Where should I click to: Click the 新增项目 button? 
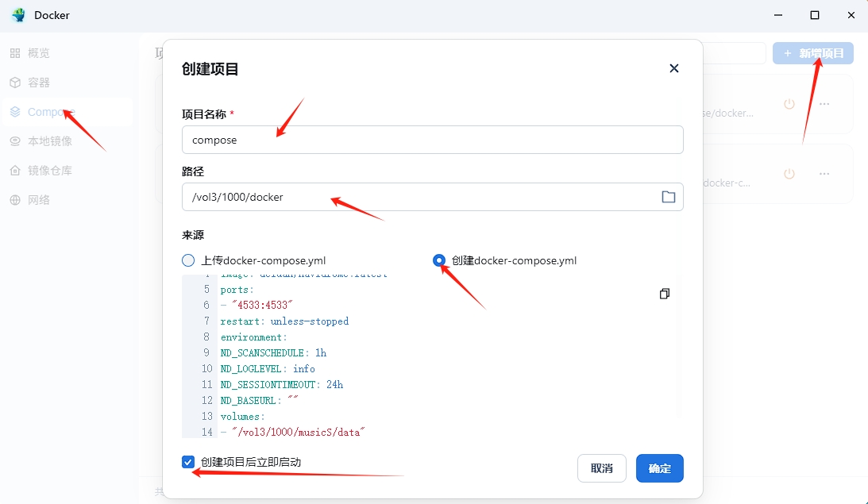pyautogui.click(x=812, y=53)
